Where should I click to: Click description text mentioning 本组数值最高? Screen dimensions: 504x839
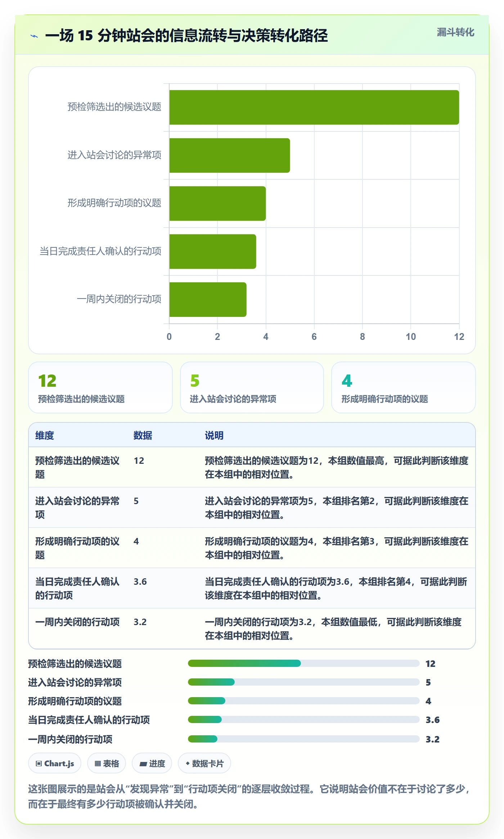[x=337, y=467]
